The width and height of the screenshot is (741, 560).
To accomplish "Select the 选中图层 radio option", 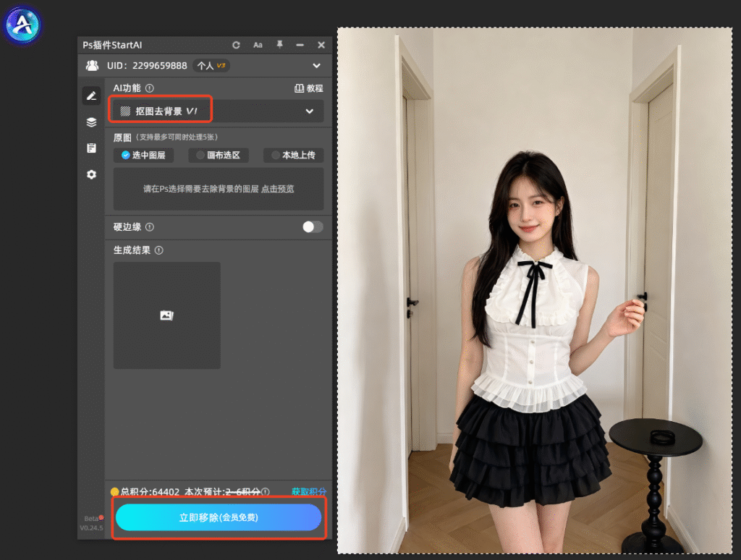I will point(144,155).
